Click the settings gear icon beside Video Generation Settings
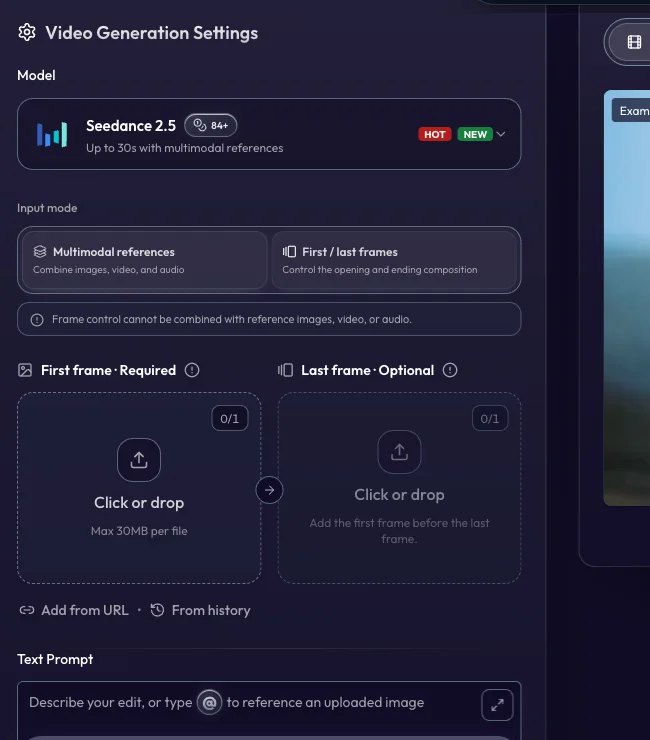Image resolution: width=650 pixels, height=740 pixels. (27, 33)
